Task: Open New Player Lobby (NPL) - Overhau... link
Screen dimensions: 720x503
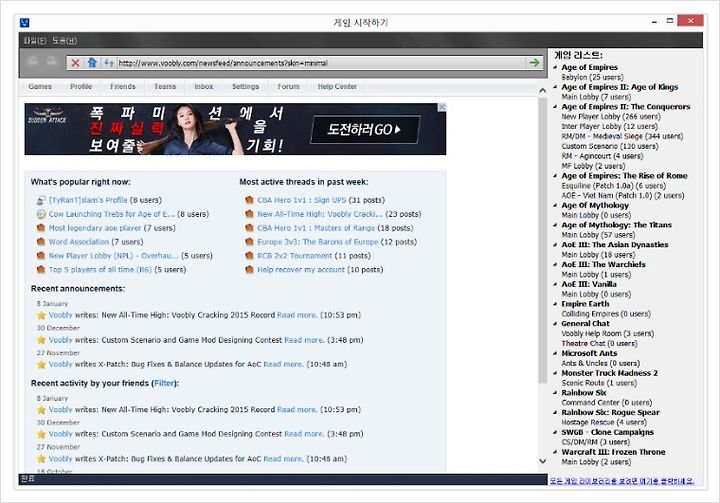Action: pos(113,256)
